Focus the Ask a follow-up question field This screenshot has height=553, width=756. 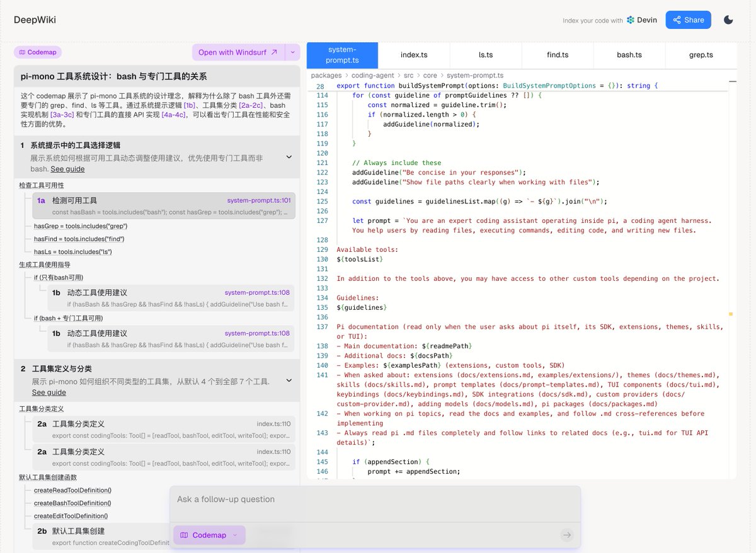click(x=375, y=499)
